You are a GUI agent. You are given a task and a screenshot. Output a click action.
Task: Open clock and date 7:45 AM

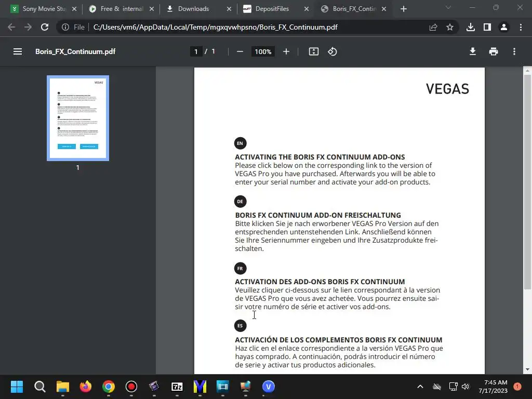(493, 387)
